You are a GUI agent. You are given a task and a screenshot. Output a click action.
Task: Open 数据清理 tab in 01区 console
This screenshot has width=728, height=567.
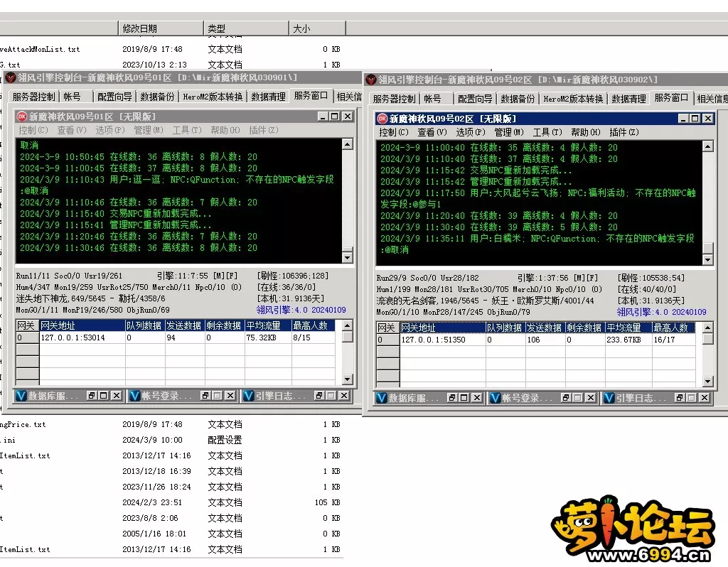tap(268, 97)
